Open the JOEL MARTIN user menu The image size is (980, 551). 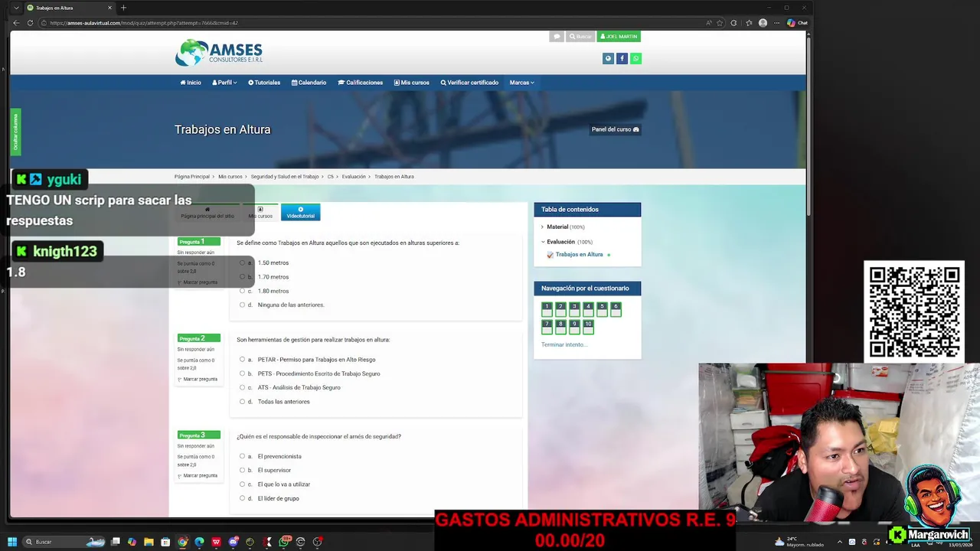coord(619,37)
